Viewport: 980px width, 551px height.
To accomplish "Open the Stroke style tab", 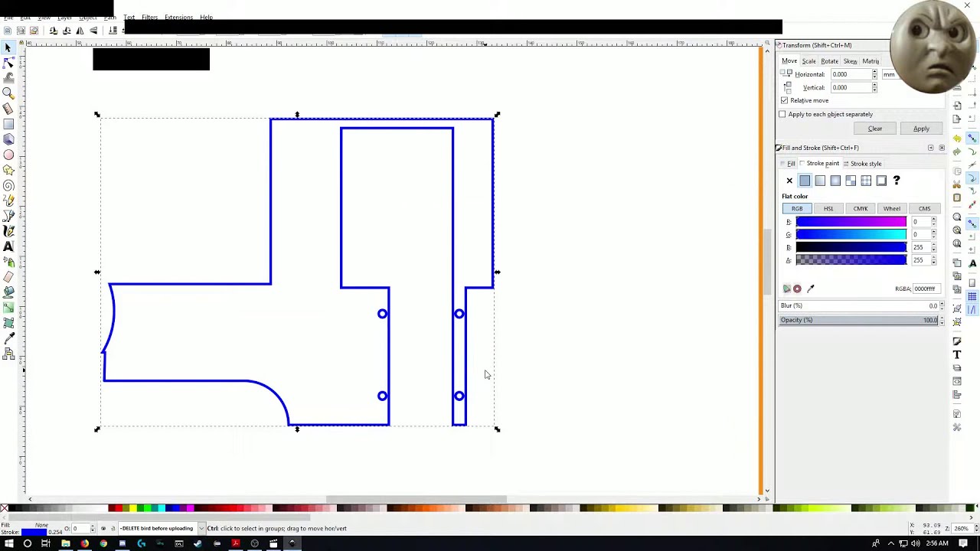I will pos(862,164).
